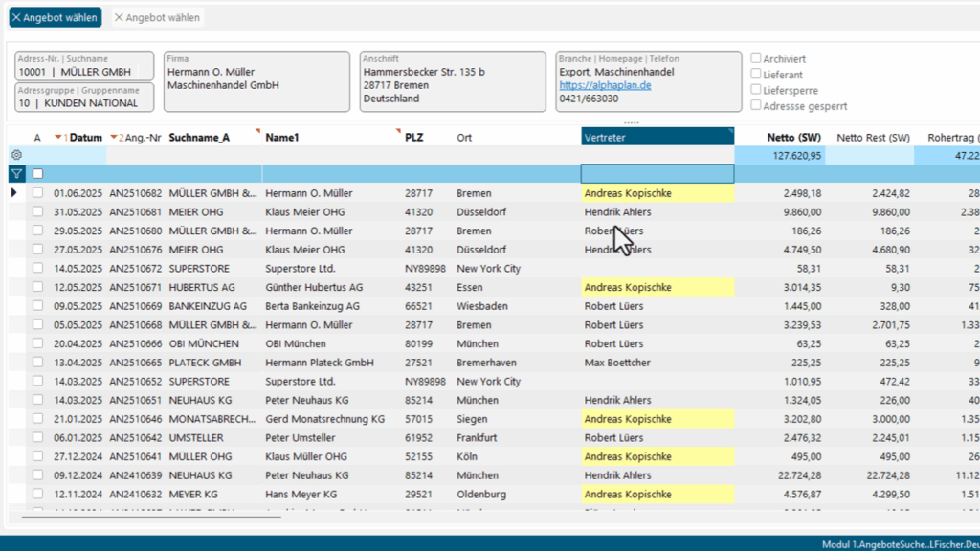
Task: Click the Vertreter filter input field
Action: (x=657, y=174)
